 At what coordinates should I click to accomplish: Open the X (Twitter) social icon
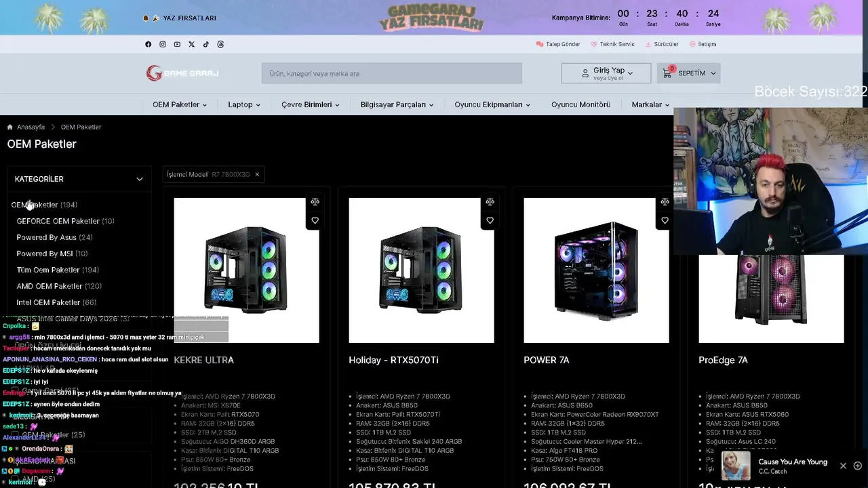pos(191,44)
